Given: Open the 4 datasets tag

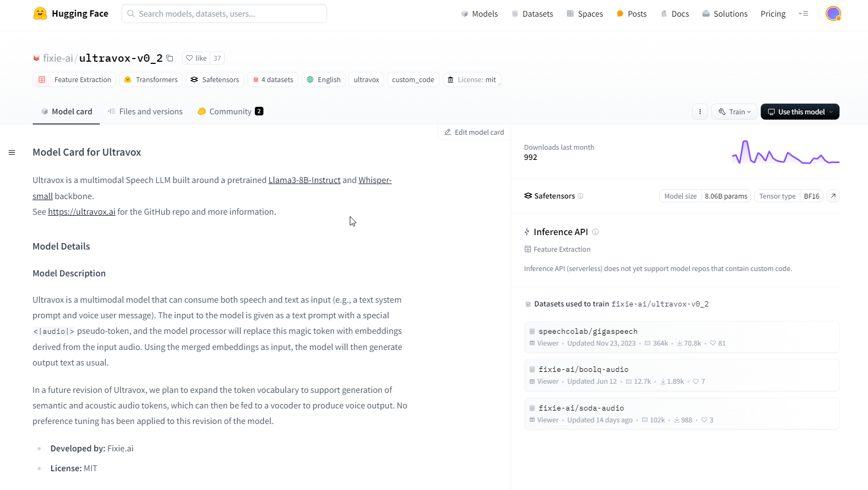Looking at the screenshot, I should (x=273, y=79).
